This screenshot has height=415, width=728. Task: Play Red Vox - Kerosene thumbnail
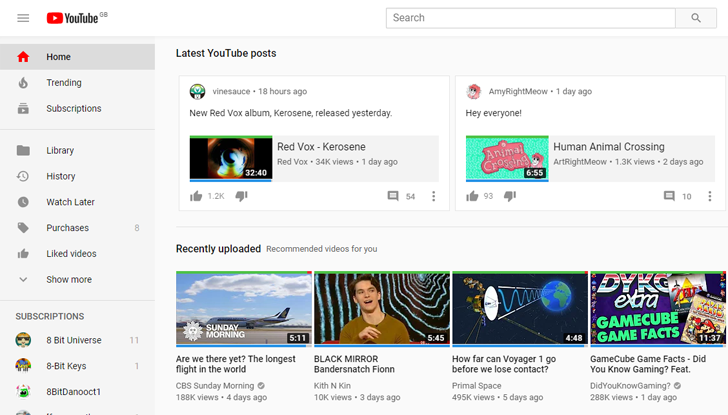pos(231,158)
